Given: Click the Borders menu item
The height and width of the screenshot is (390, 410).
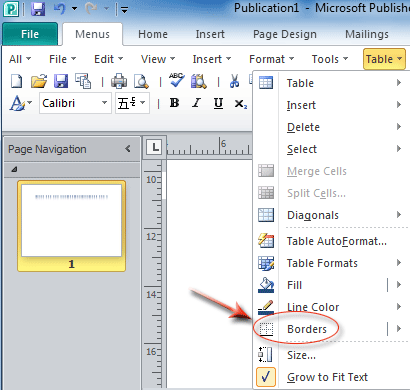Looking at the screenshot, I should tap(320, 329).
